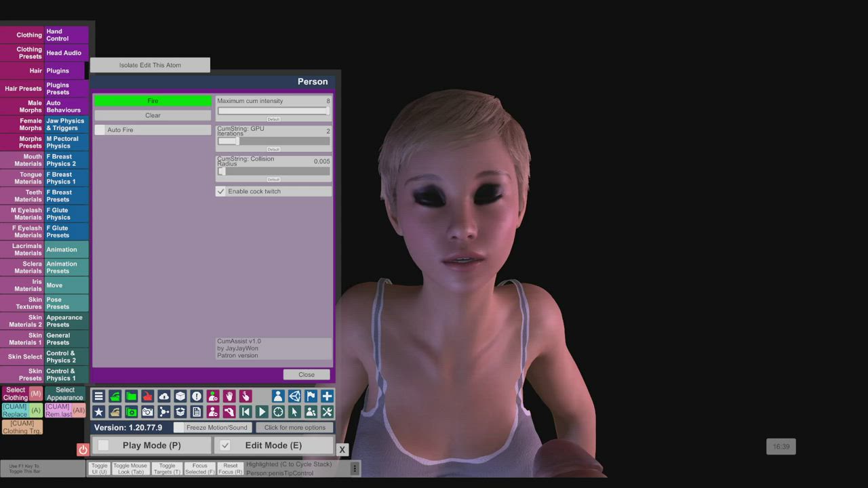Click the Isolate Edit This Atom button
This screenshot has height=488, width=868.
[150, 65]
